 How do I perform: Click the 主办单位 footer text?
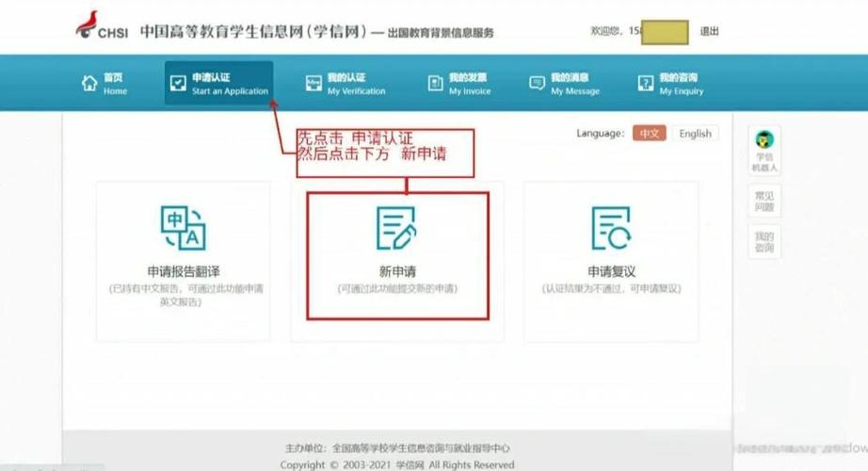point(397,447)
